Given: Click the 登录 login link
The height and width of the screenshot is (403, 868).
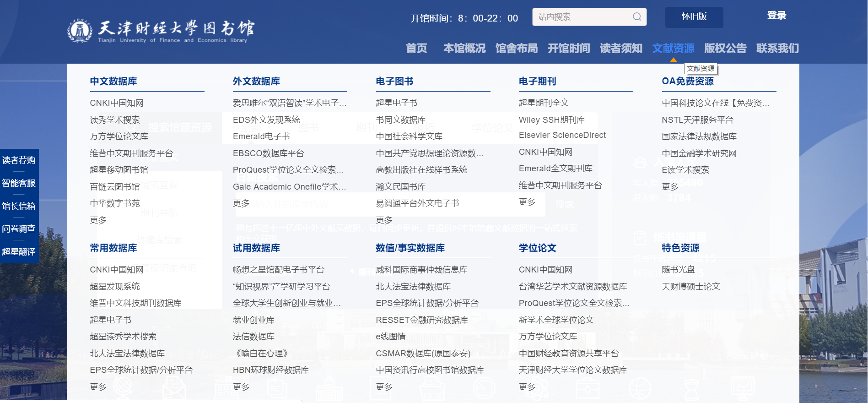Looking at the screenshot, I should pos(776,16).
